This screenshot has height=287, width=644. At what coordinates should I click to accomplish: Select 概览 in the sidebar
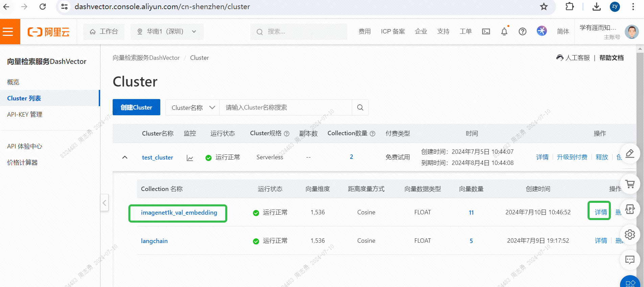pos(13,82)
